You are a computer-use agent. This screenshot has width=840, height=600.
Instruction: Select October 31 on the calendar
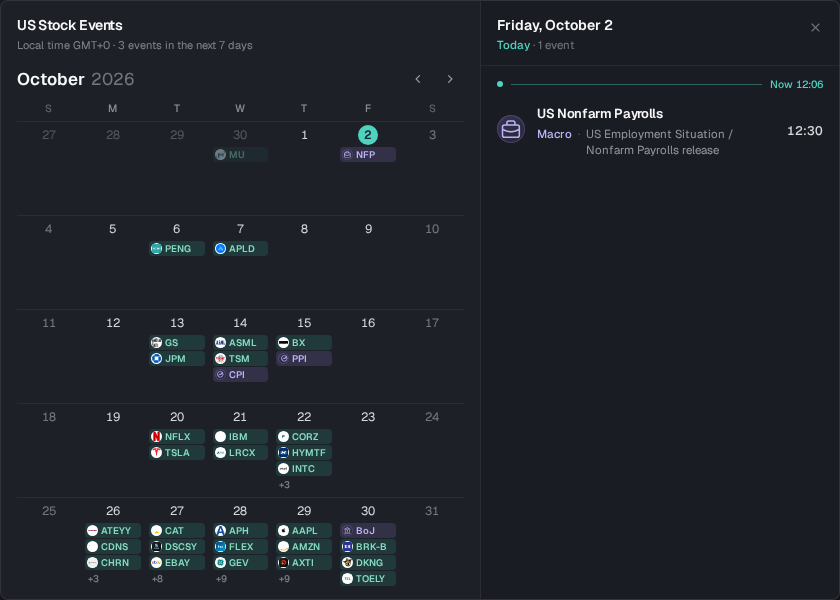pyautogui.click(x=432, y=511)
